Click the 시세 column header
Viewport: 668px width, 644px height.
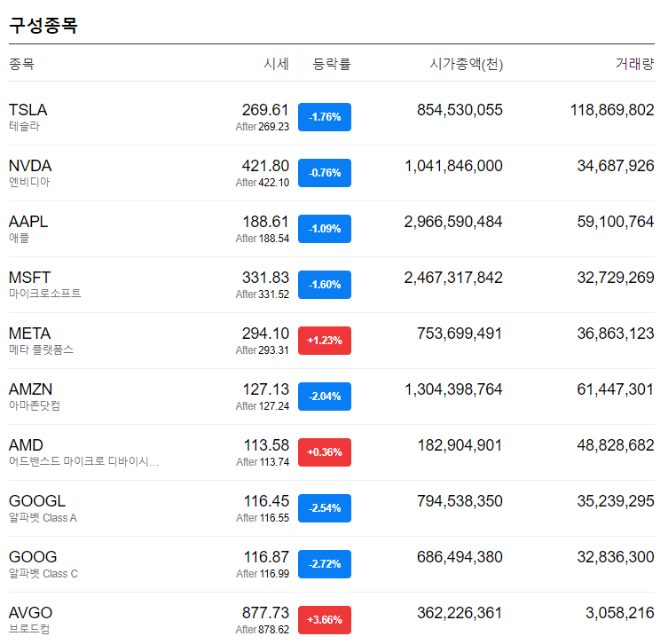click(277, 64)
